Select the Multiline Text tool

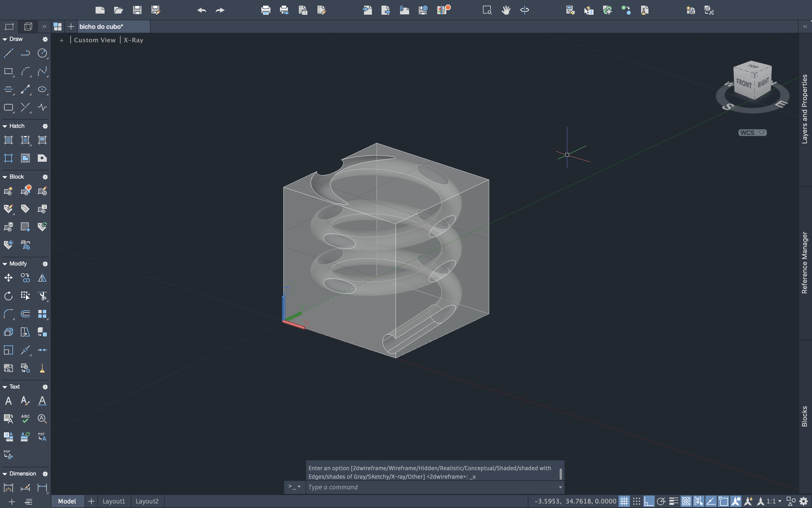pyautogui.click(x=8, y=400)
